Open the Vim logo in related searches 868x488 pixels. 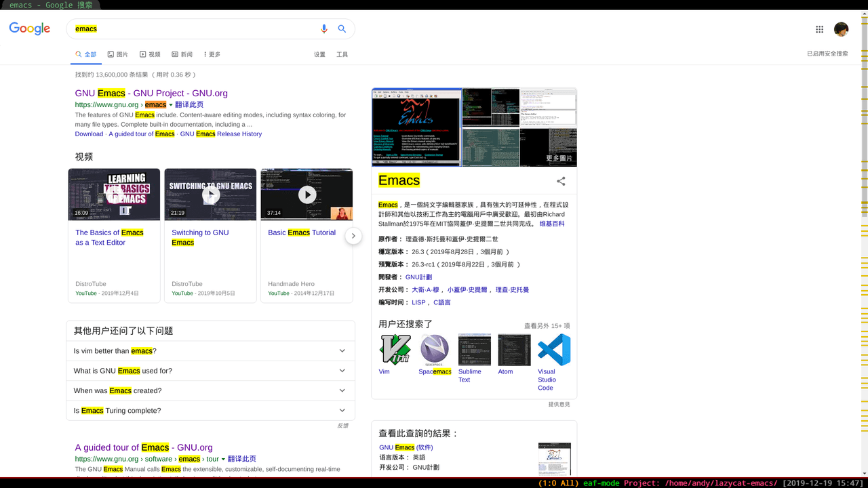[395, 350]
